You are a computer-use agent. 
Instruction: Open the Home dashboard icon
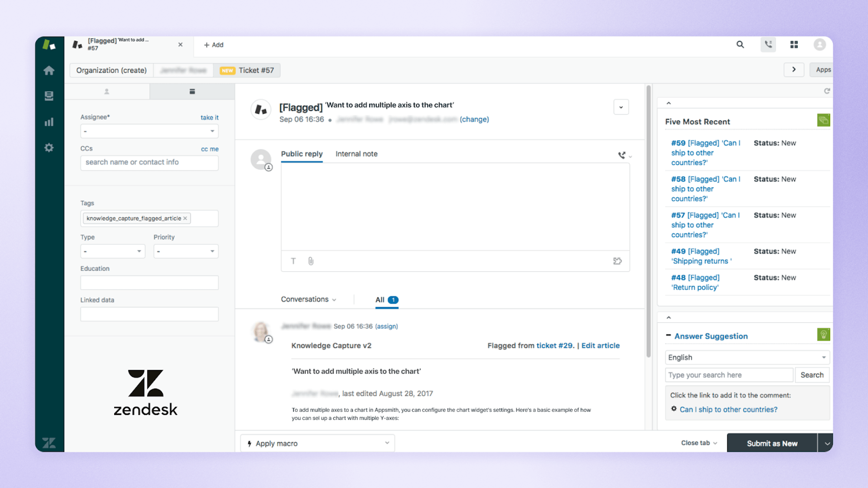49,70
